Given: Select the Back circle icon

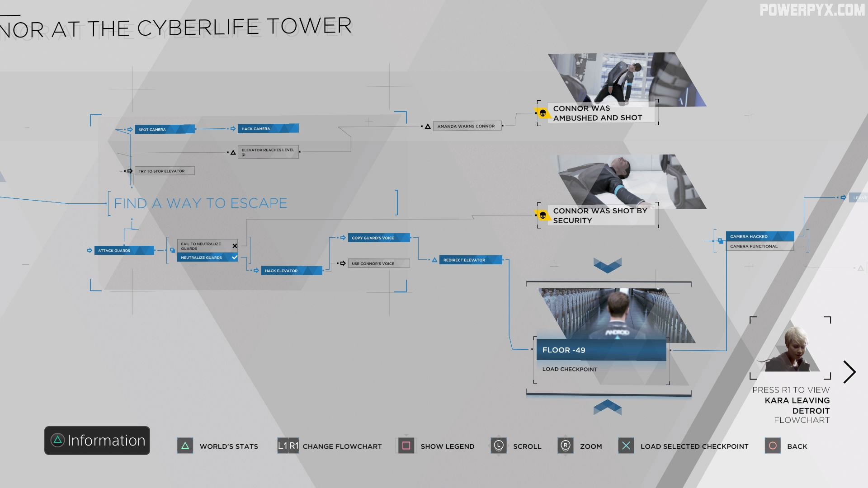Looking at the screenshot, I should 774,446.
